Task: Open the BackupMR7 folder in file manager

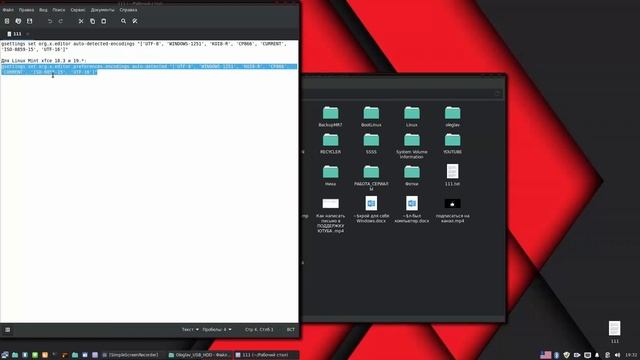Action: (x=331, y=117)
